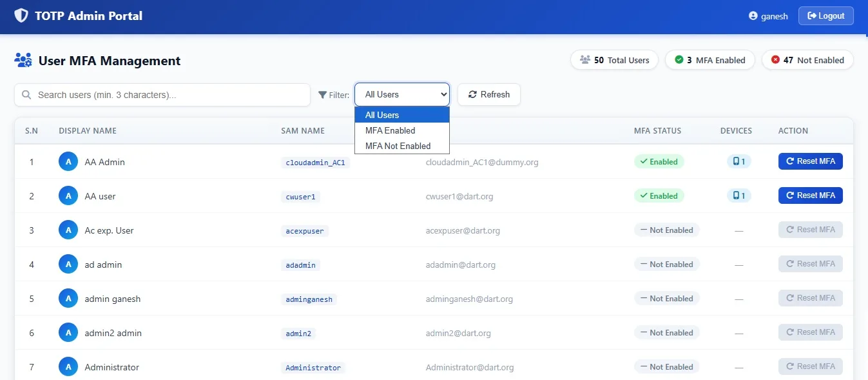Choose MFA Enabled filter option
The width and height of the screenshot is (868, 380).
click(x=402, y=130)
